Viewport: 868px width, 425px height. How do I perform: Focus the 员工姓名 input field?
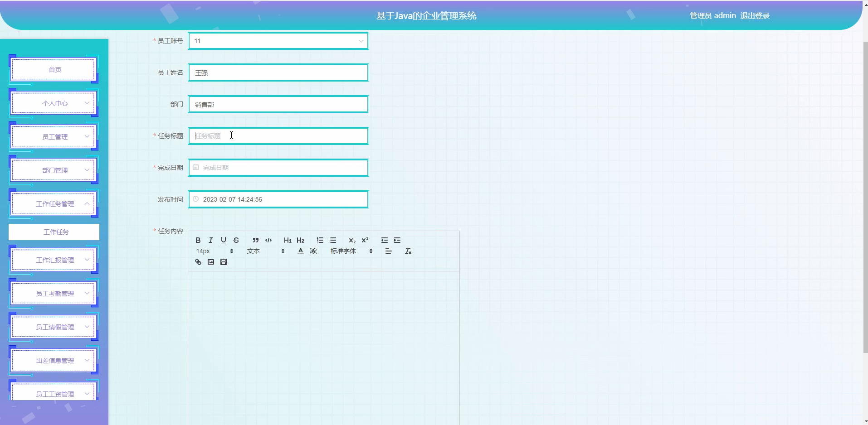click(278, 72)
